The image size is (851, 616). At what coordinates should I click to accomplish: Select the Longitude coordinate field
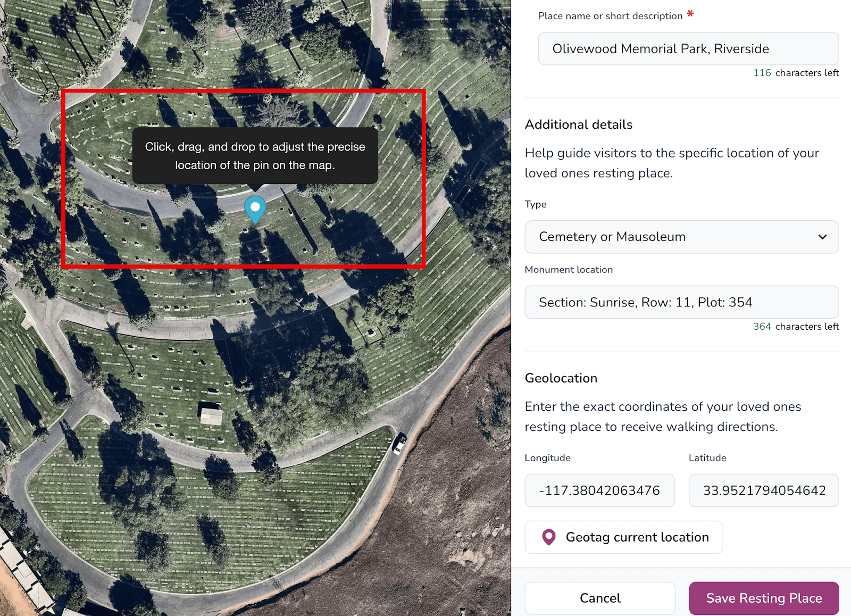tap(599, 490)
